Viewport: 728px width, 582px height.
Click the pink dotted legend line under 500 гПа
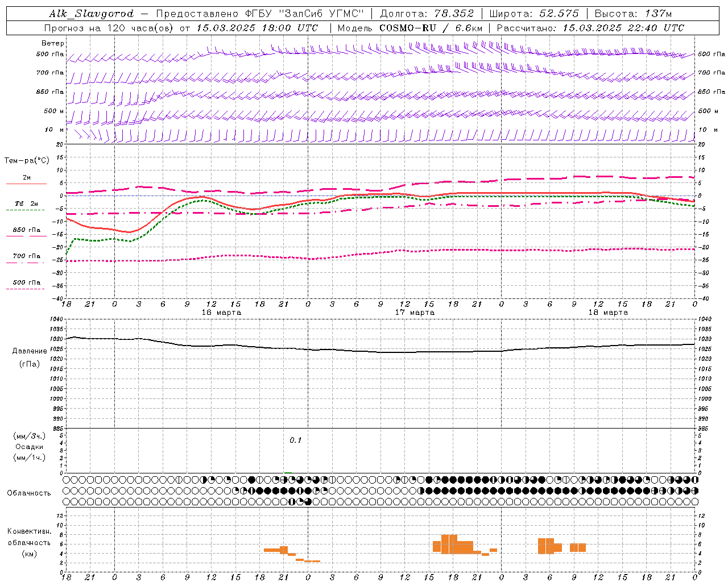25,289
